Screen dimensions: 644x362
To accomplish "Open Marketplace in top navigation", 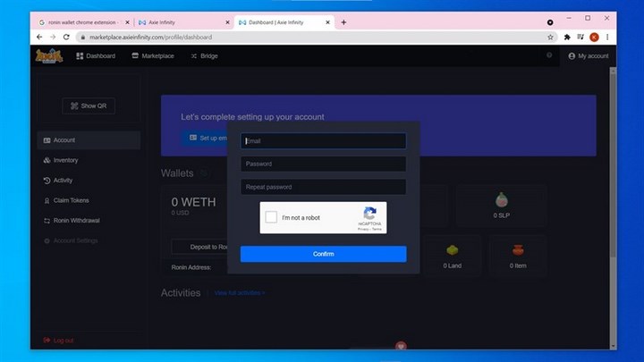I will pos(152,55).
